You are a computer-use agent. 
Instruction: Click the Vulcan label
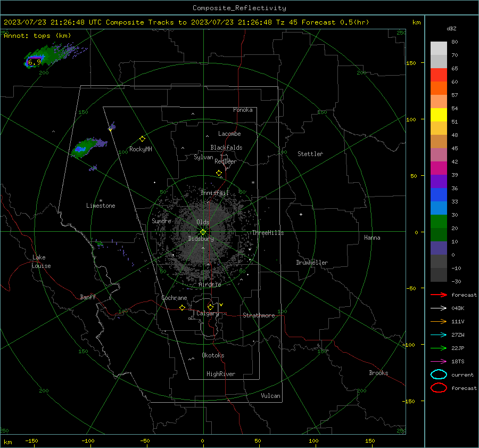pos(270,396)
